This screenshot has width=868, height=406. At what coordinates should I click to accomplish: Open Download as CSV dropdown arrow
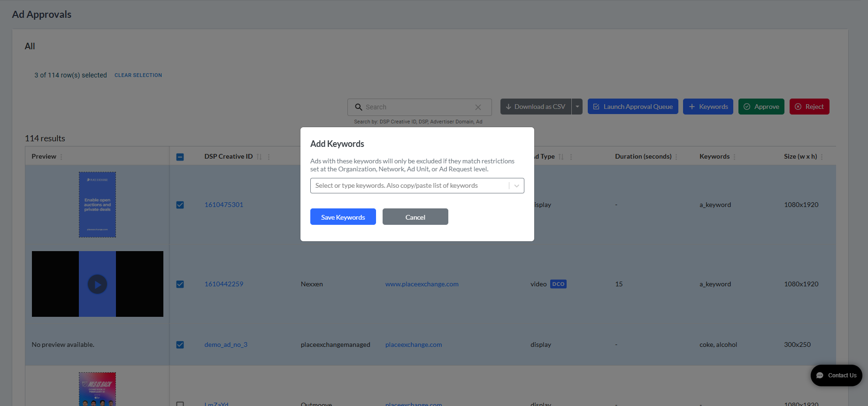(x=577, y=107)
